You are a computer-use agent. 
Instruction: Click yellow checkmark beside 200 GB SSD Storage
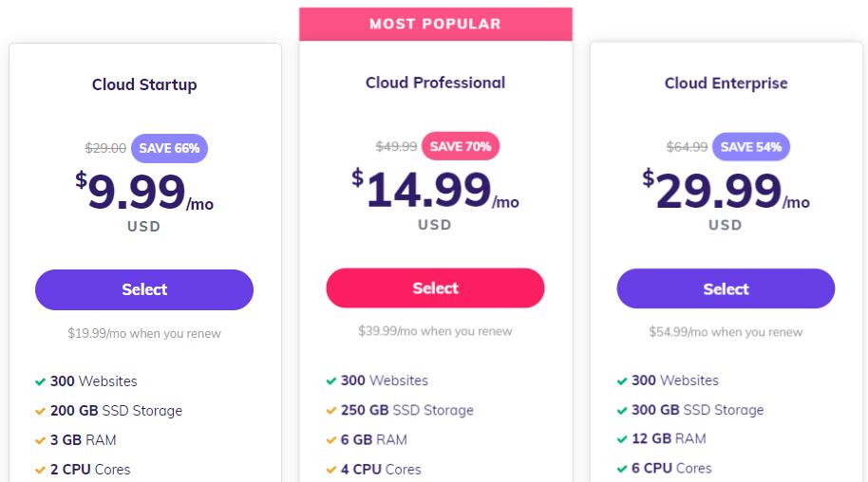click(x=40, y=411)
